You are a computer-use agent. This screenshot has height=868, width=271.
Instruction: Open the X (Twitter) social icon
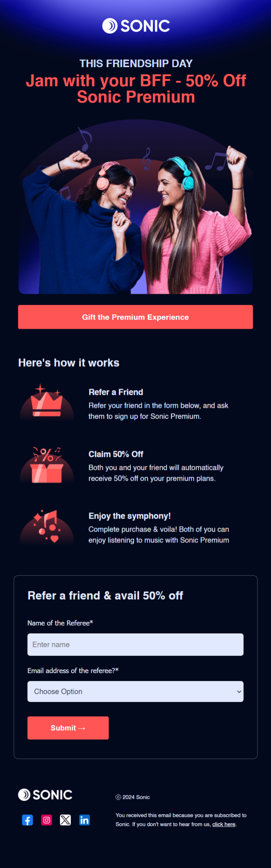(65, 820)
